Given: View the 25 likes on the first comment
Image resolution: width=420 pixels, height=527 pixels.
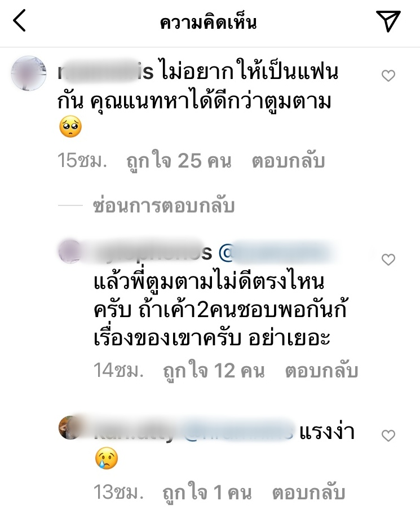Looking at the screenshot, I should 179,161.
